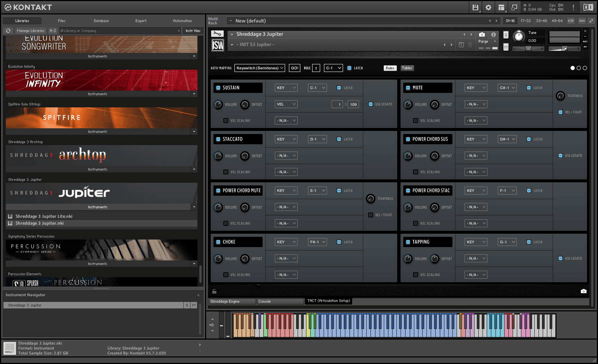598x364 pixels.
Task: Open TAPPING key G-1 dropdown
Action: (x=507, y=242)
